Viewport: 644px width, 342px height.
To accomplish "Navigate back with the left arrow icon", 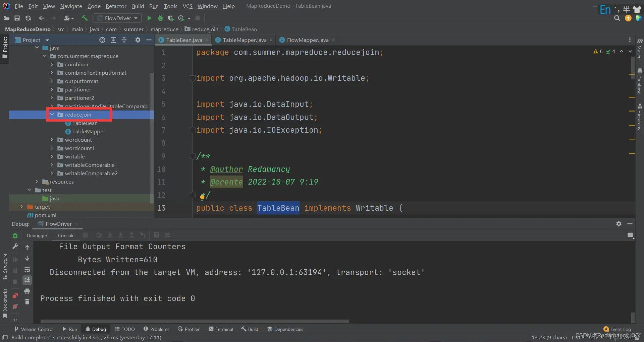I will 42,18.
